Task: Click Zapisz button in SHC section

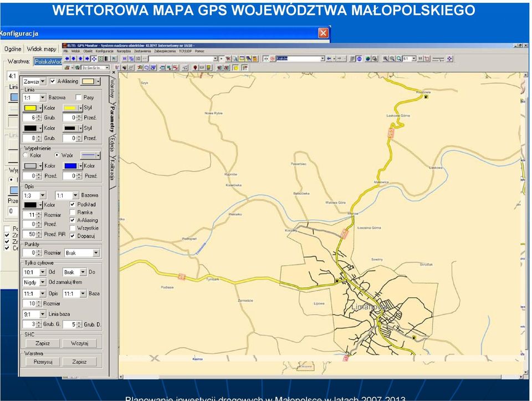Action: (43, 343)
